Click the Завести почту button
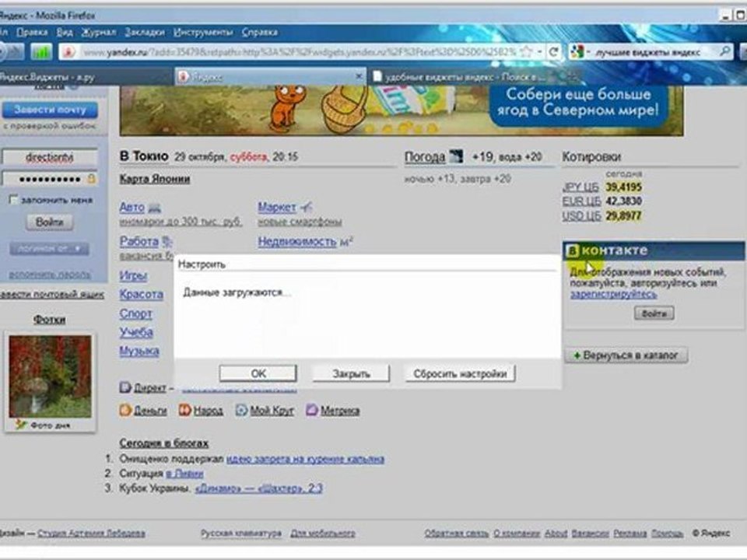This screenshot has width=747, height=560. tap(50, 110)
